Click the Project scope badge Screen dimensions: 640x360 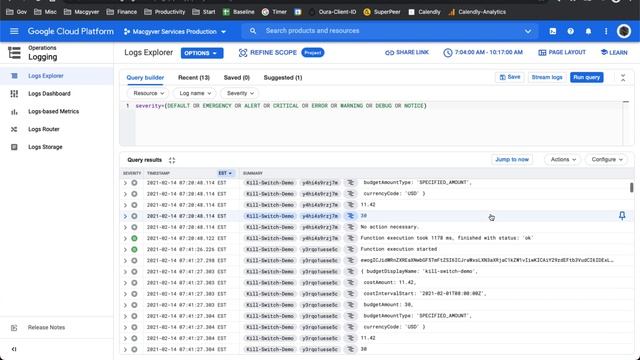pos(313,53)
